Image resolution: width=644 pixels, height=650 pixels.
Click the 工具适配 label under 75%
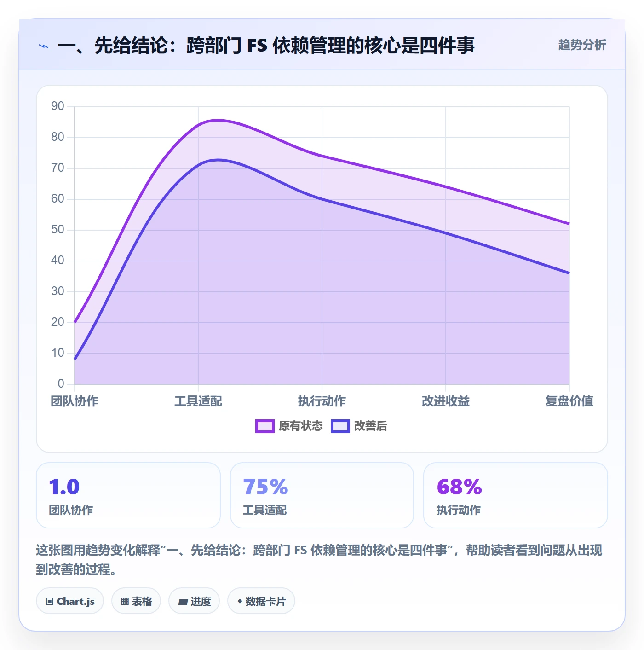[x=265, y=510]
